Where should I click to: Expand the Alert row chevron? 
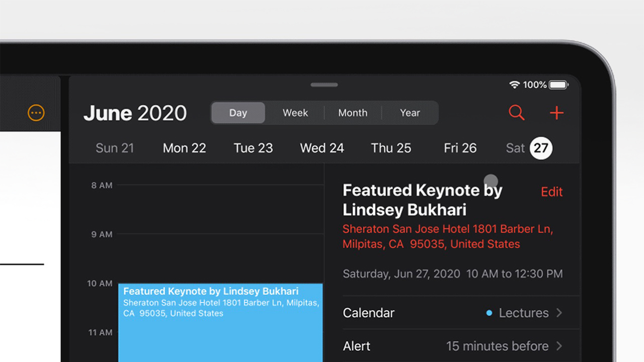tap(559, 346)
